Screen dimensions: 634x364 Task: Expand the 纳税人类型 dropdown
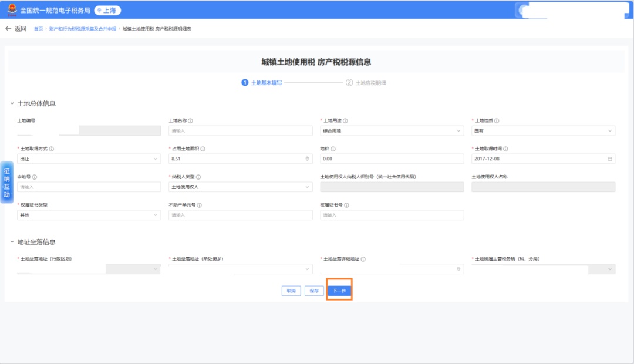240,187
